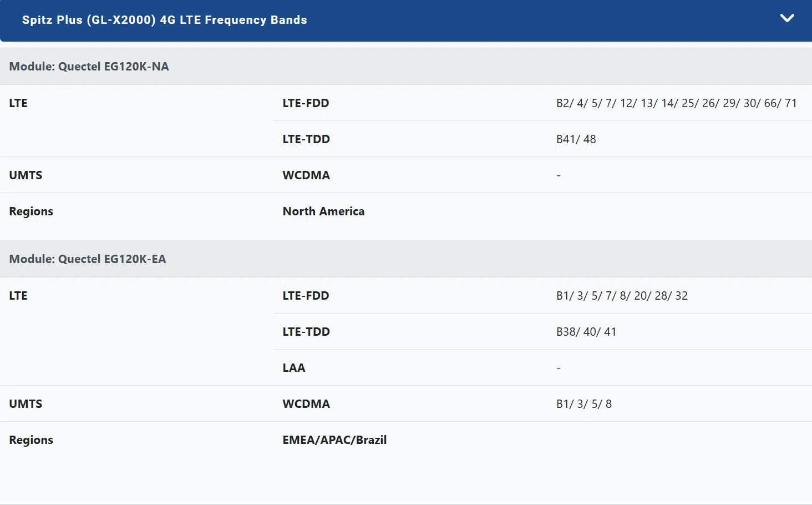Select the B1/ 3/ 5/ 7/ 8/ 20/ 28/ 32 band list

[622, 296]
